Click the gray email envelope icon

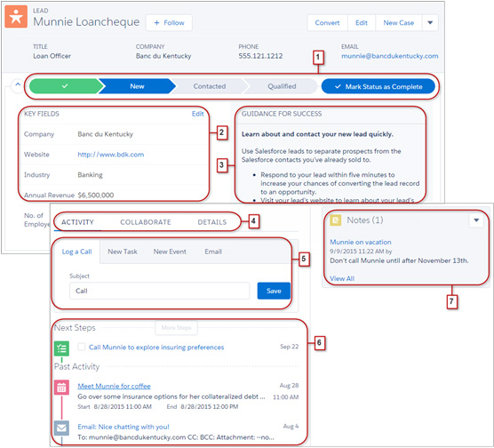(61, 428)
